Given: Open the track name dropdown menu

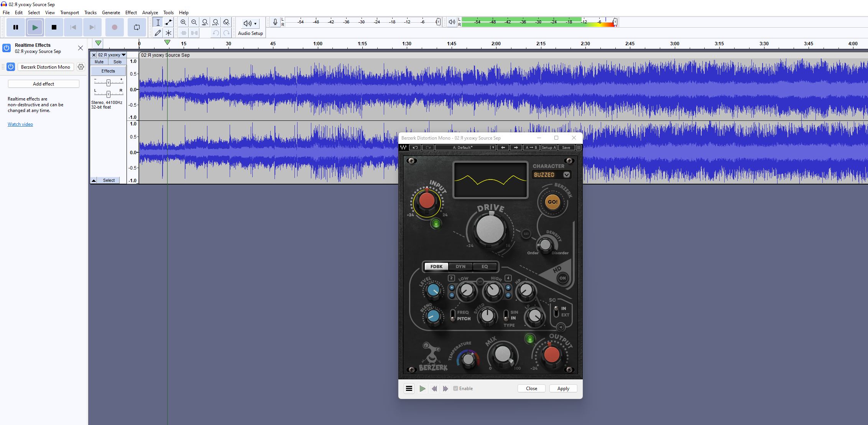Looking at the screenshot, I should pos(123,55).
